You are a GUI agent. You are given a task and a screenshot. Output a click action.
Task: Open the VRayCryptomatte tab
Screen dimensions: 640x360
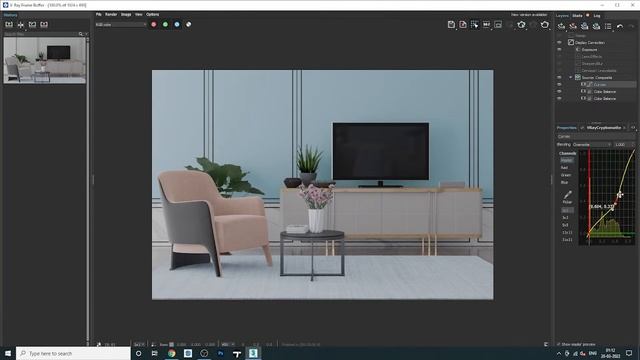click(604, 128)
